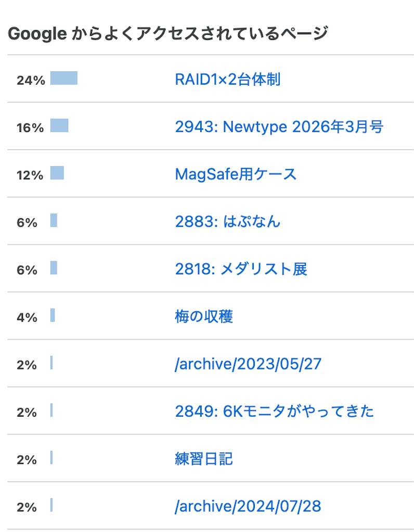This screenshot has width=414, height=532.
Task: Open the 練習日記 link
Action: tap(204, 459)
